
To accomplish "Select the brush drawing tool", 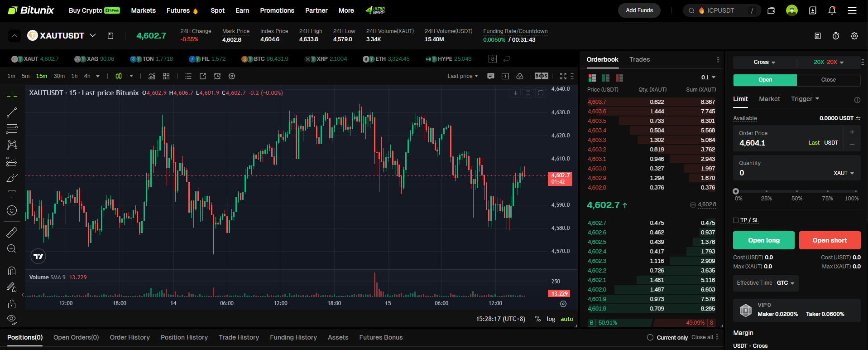I will pos(12,178).
